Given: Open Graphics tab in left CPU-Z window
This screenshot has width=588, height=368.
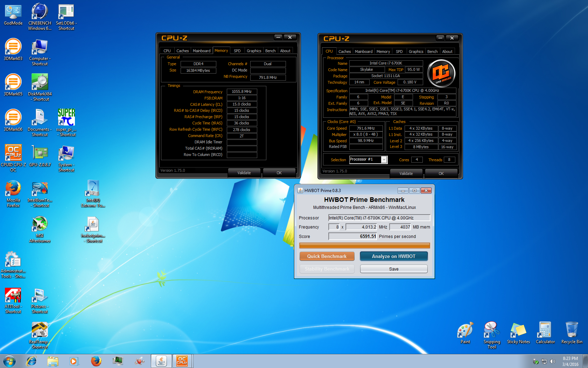Looking at the screenshot, I should click(x=254, y=51).
